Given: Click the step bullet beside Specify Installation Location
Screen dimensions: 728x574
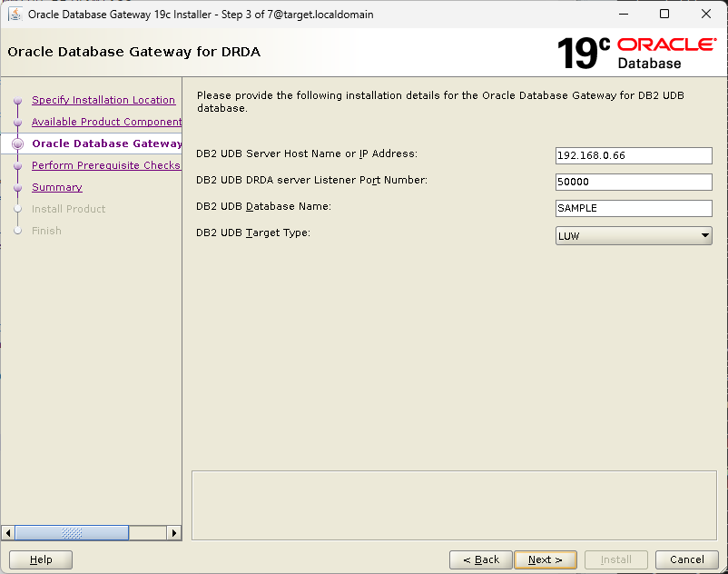Looking at the screenshot, I should click(17, 100).
